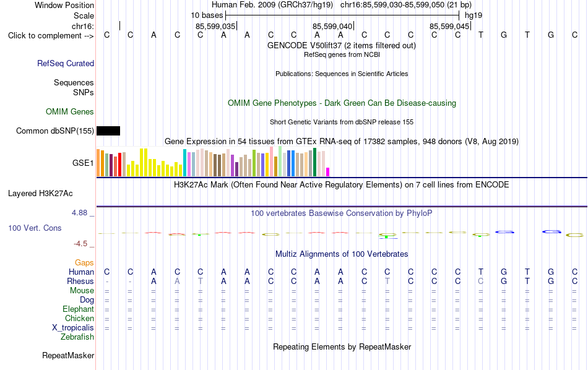Click the black dbSNP variant block

108,131
